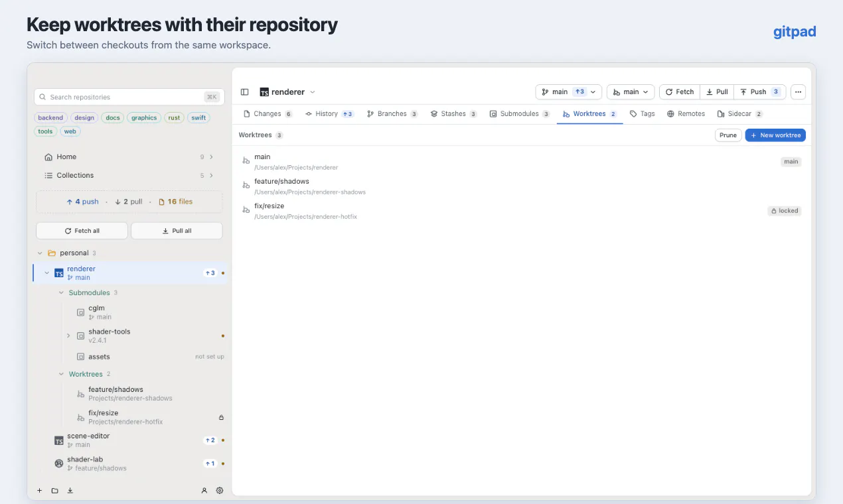The width and height of the screenshot is (843, 504).
Task: Select the scene-editor repository row
Action: click(x=130, y=440)
